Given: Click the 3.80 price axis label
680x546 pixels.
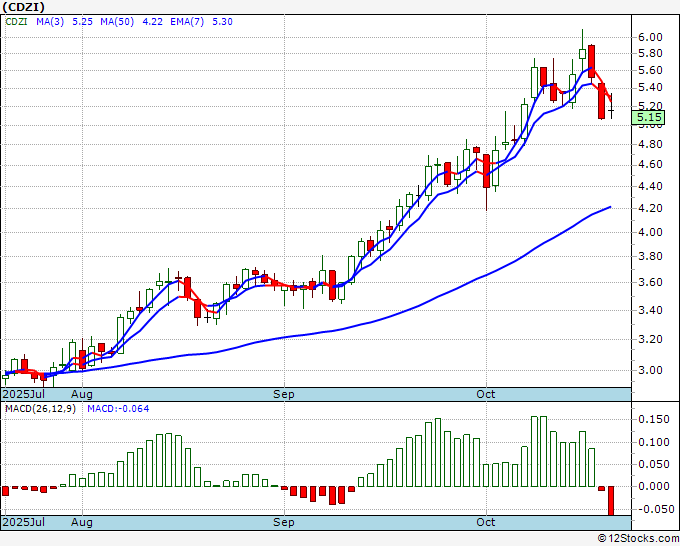Looking at the screenshot, I should click(650, 257).
